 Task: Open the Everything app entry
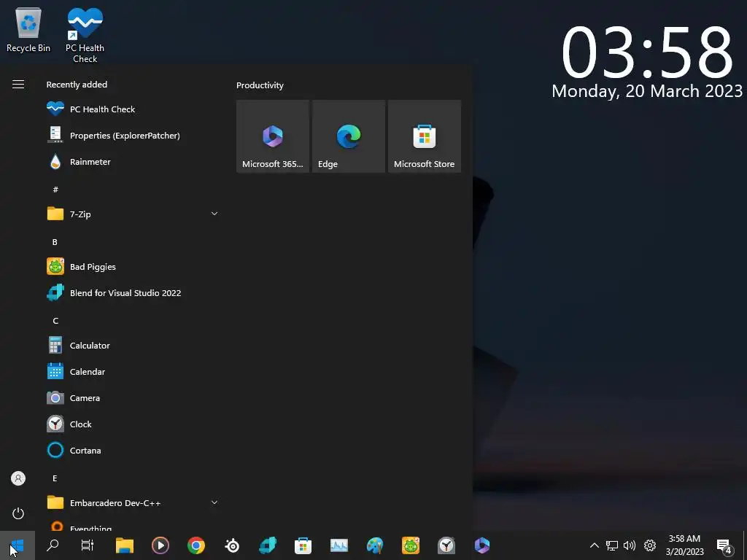click(133, 525)
